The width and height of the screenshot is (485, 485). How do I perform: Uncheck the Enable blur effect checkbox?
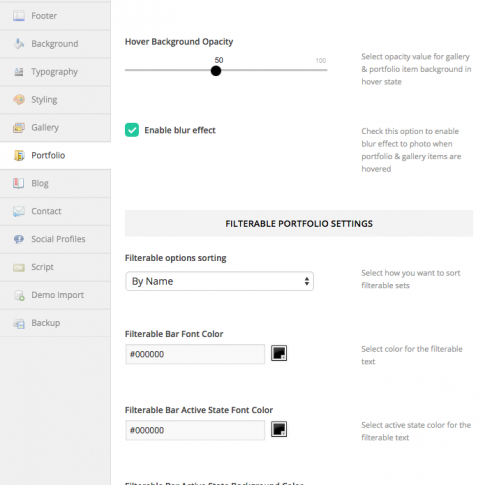[x=132, y=130]
